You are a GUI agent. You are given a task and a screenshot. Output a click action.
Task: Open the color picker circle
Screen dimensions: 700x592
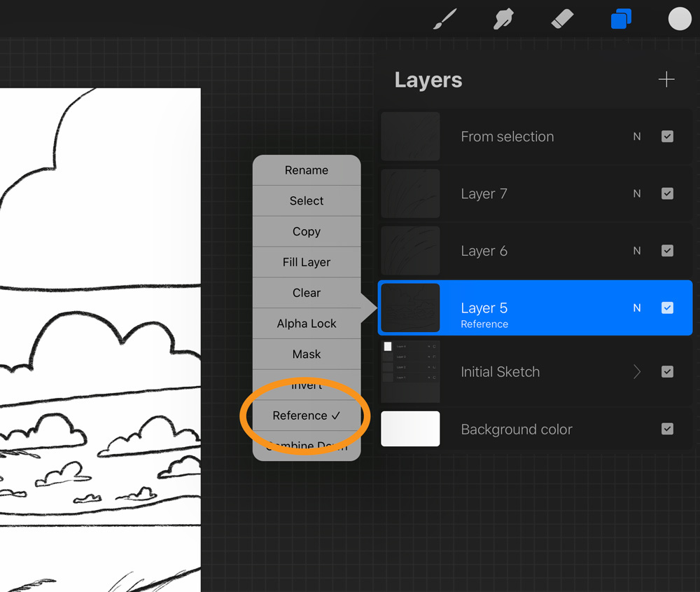point(679,19)
